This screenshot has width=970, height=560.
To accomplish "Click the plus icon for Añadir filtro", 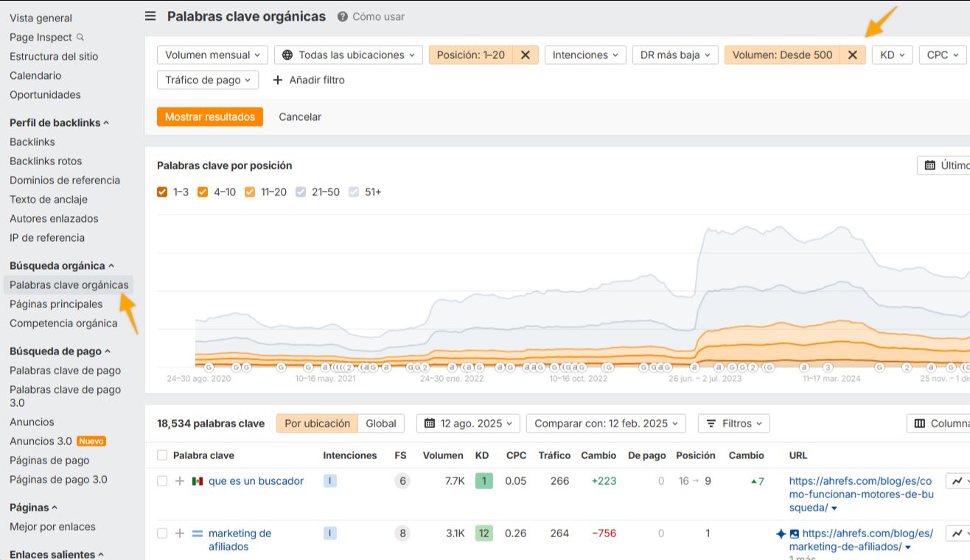I will pos(278,80).
